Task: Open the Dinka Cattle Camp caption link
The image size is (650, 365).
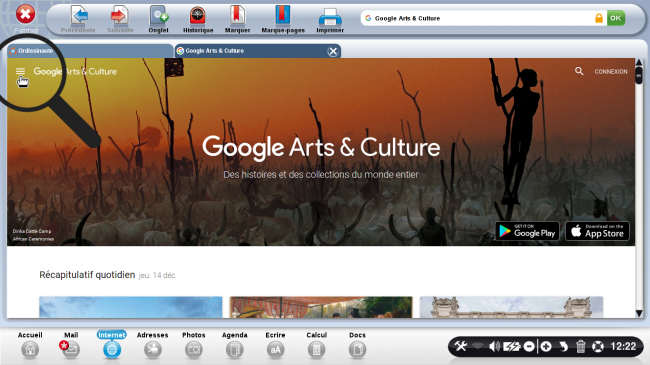Action: pyautogui.click(x=32, y=231)
